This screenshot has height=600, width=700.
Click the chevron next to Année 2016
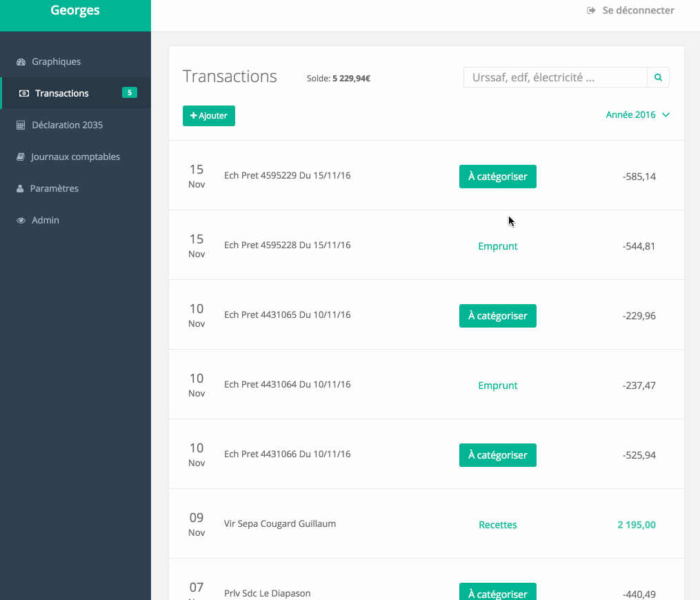click(666, 115)
